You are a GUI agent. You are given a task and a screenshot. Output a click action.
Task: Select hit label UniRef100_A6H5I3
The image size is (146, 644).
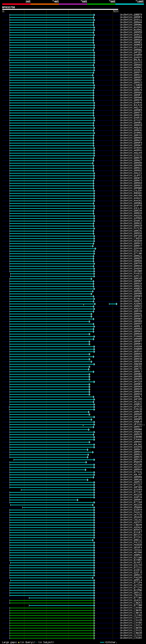coord(131,482)
